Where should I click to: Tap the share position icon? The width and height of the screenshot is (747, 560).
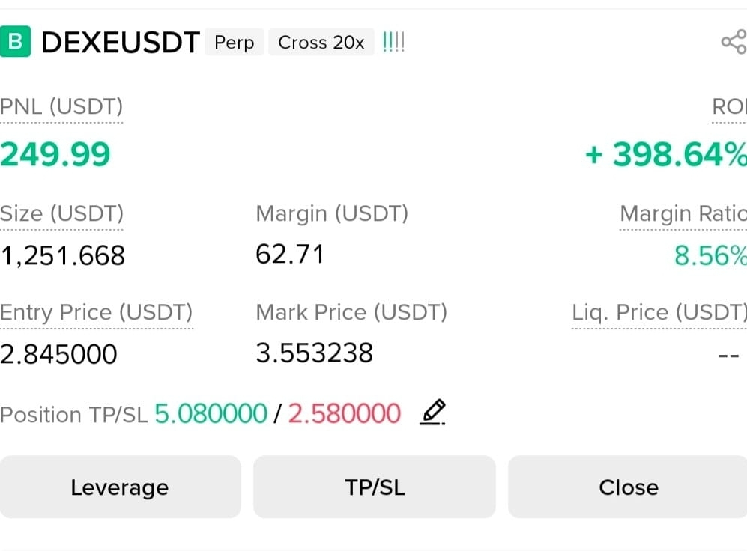pyautogui.click(x=732, y=42)
